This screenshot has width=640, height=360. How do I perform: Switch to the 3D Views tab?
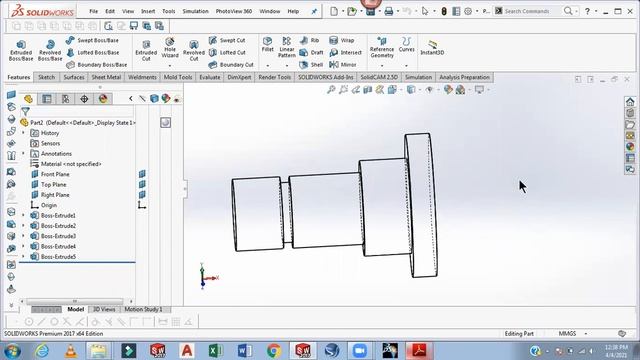pos(104,309)
